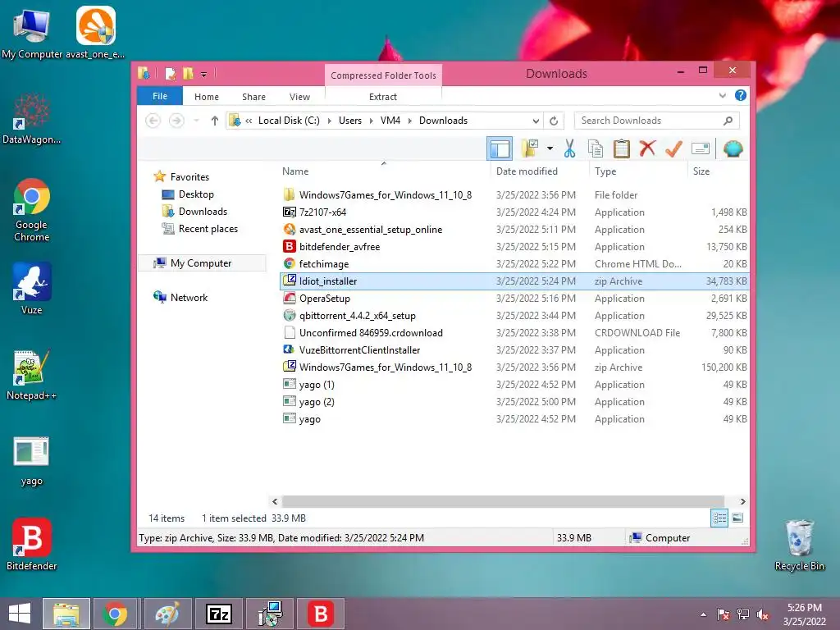Click the blue shell icon in toolbar
840x630 pixels.
(x=733, y=148)
